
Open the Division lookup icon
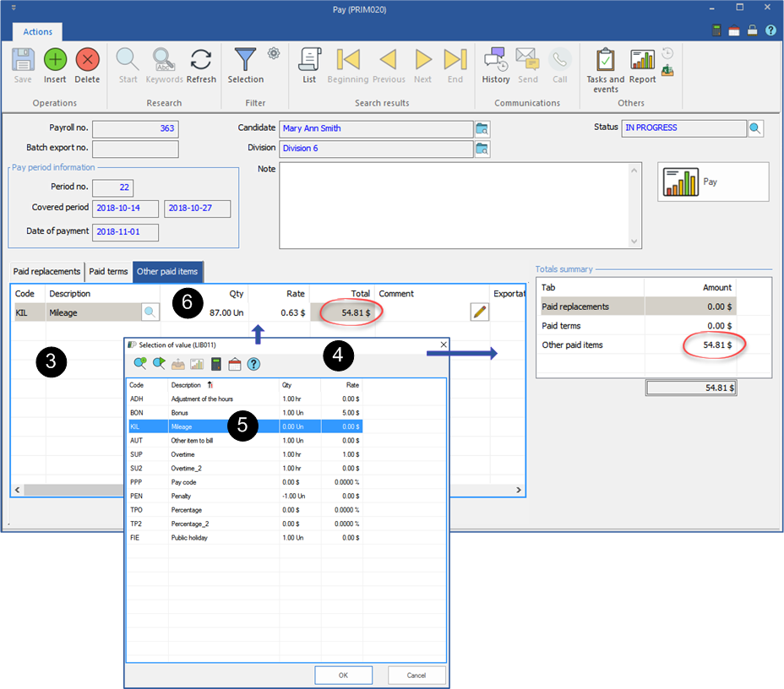tap(482, 149)
